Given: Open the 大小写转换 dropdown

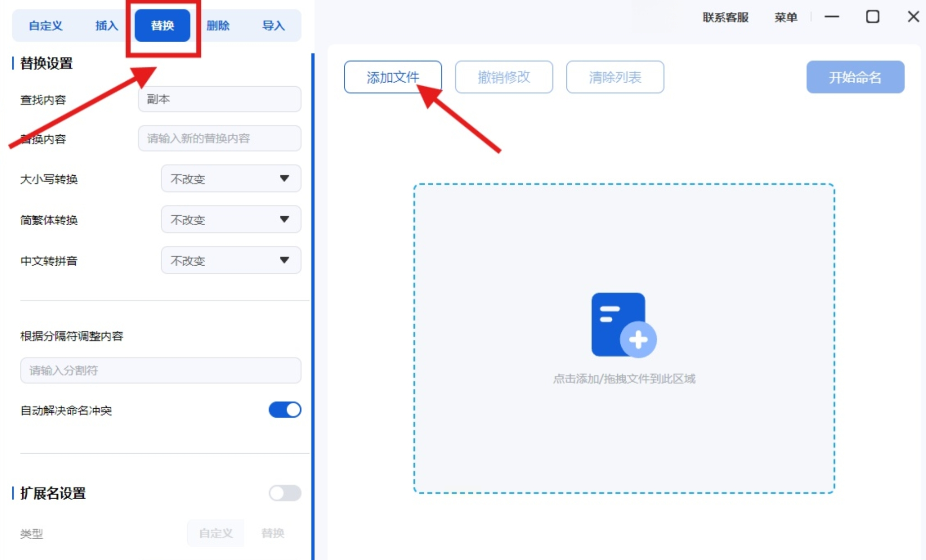Looking at the screenshot, I should pyautogui.click(x=231, y=178).
